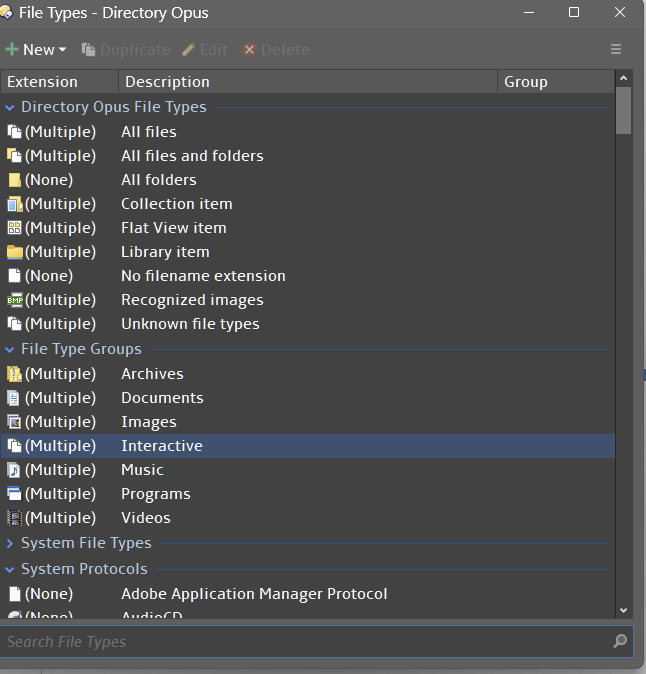
Task: Click the All folders yellow folder icon
Action: pyautogui.click(x=14, y=180)
